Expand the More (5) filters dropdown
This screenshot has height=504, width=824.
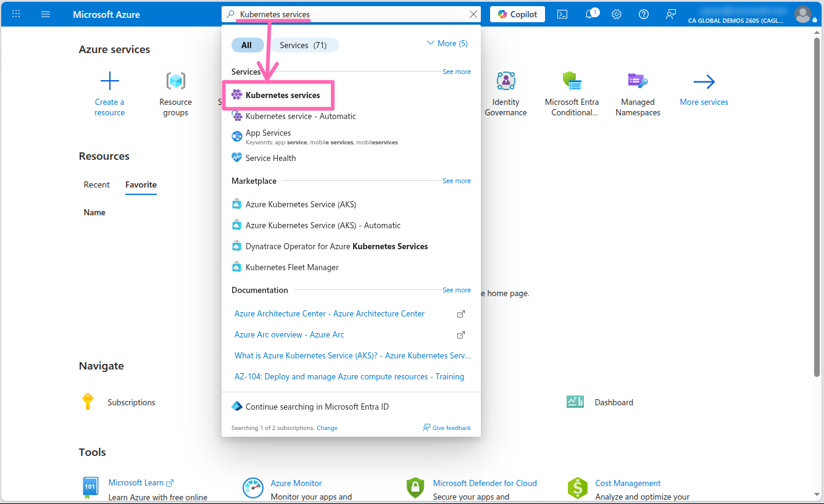[447, 43]
